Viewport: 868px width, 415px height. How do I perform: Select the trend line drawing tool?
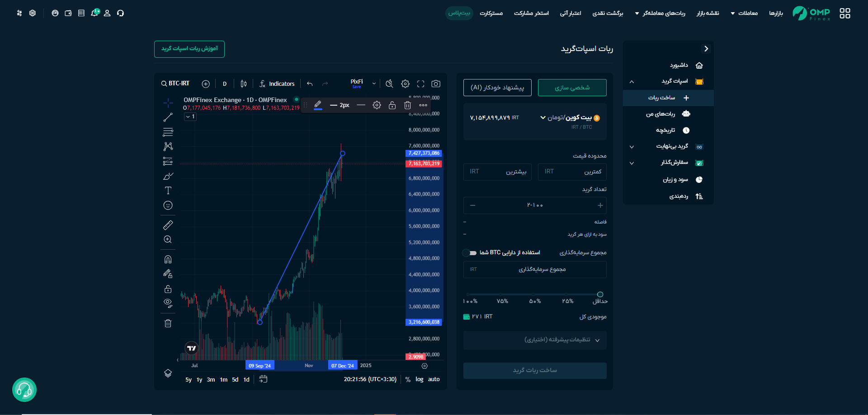[x=168, y=117]
